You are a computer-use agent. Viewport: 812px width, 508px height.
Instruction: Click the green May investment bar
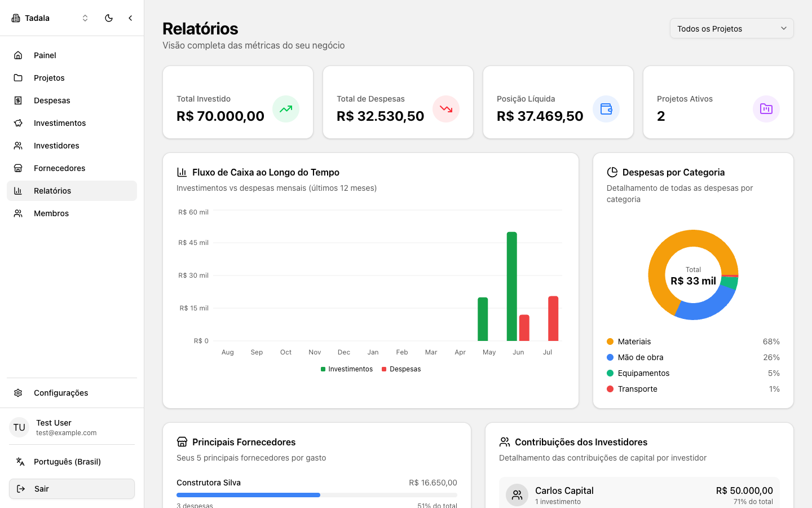click(483, 319)
